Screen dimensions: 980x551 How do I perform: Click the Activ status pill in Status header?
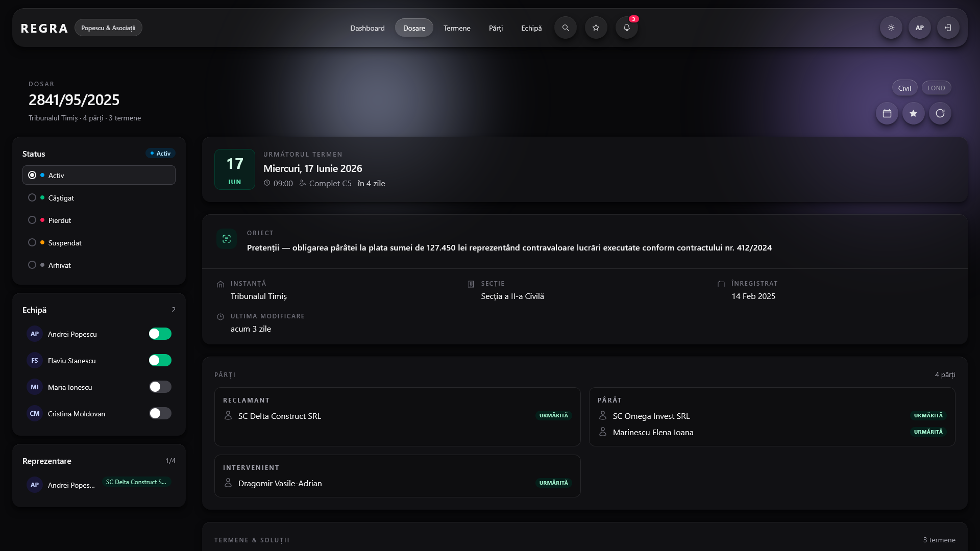pos(161,154)
